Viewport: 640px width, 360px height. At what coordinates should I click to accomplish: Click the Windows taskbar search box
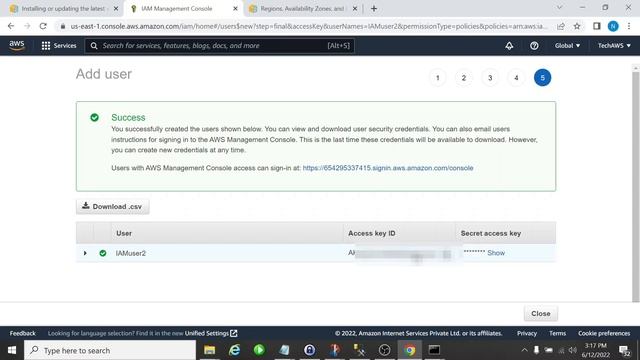pyautogui.click(x=110, y=350)
